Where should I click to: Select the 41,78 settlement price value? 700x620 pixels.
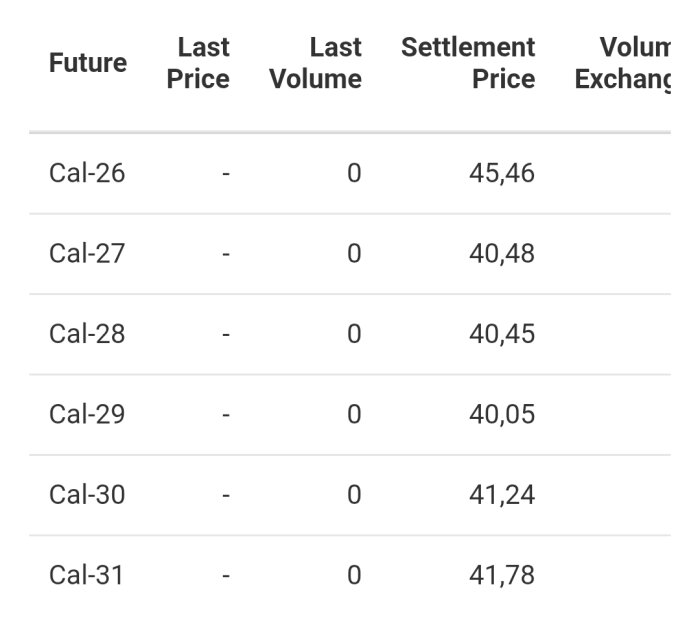[502, 575]
